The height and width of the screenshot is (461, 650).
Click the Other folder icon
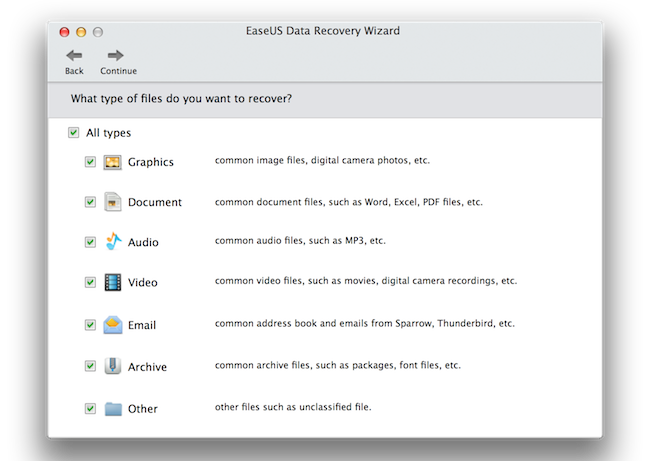[113, 408]
